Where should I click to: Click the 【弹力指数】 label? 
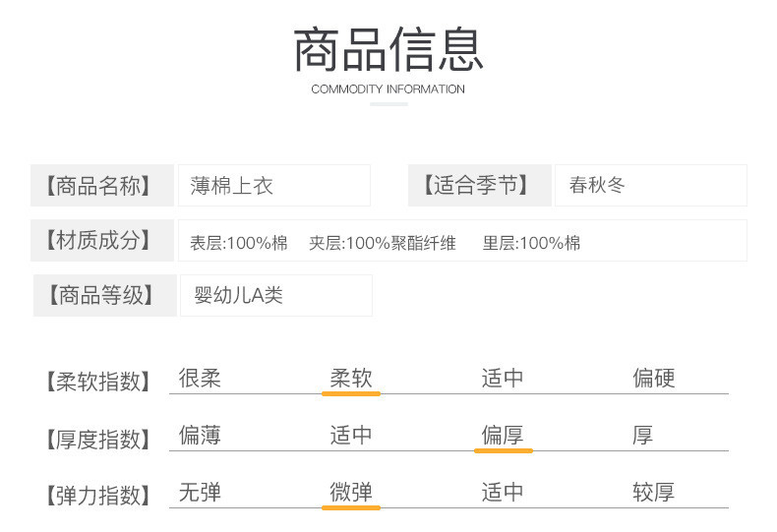click(x=99, y=496)
